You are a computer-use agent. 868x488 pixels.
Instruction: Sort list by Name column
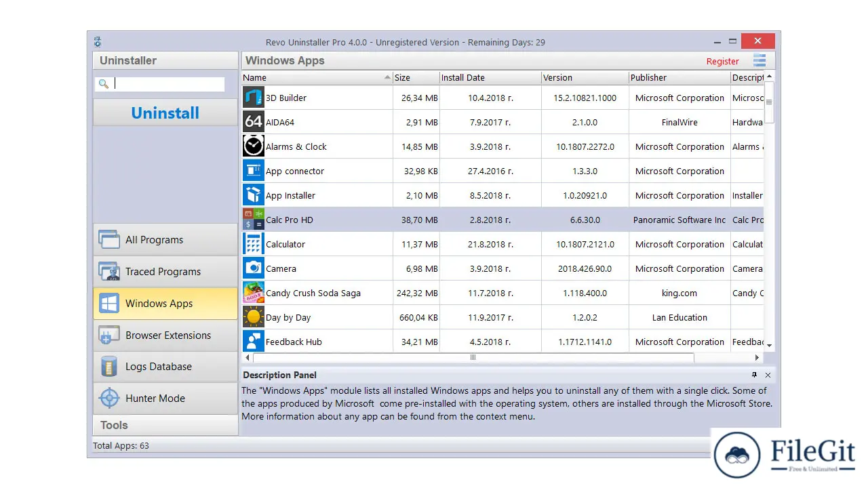[317, 77]
